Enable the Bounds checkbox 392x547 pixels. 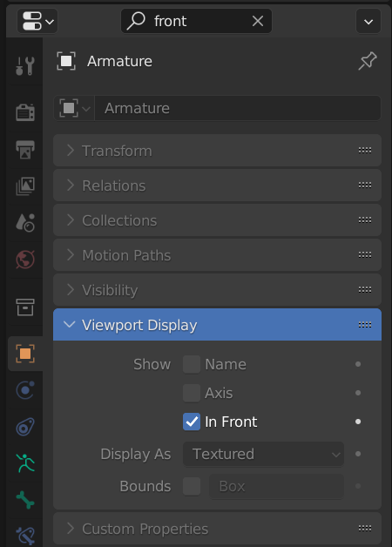pyautogui.click(x=192, y=486)
